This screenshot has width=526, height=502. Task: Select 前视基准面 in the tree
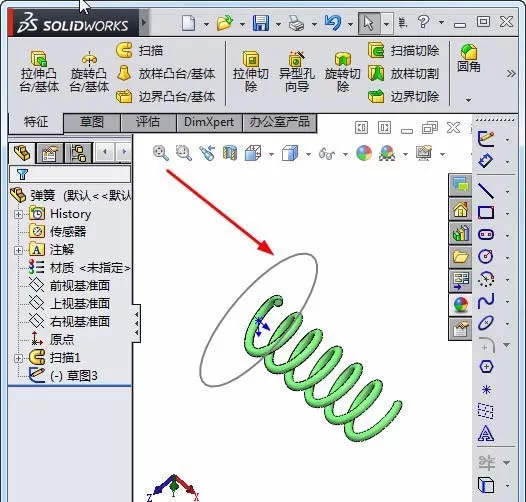point(69,286)
